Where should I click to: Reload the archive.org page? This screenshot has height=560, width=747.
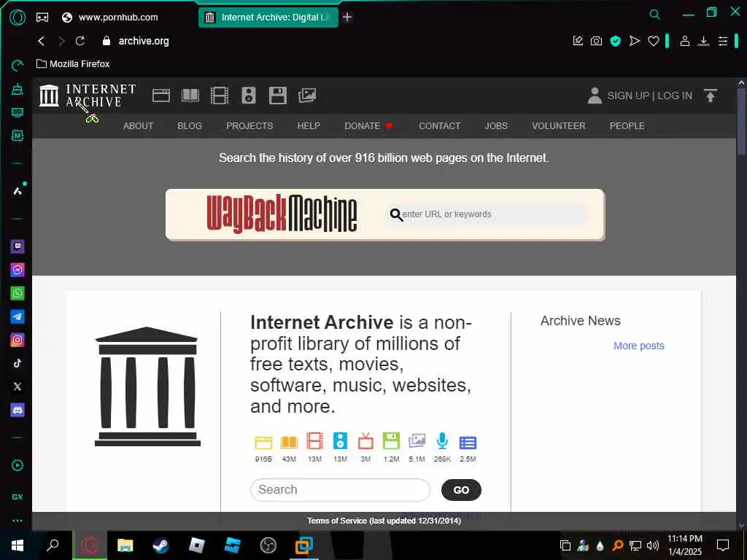(x=80, y=41)
